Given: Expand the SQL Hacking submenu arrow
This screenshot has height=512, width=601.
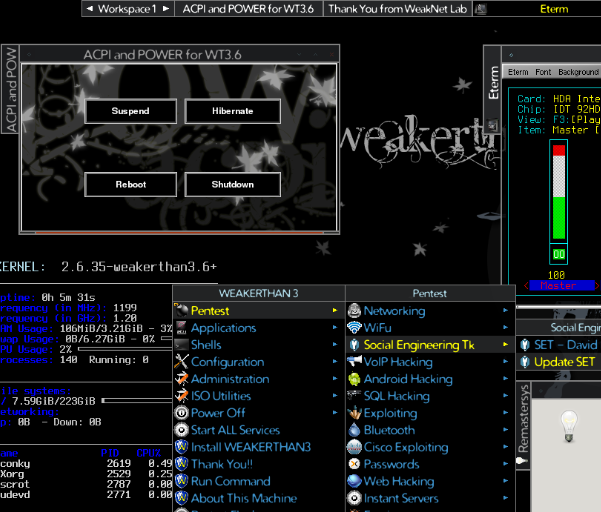Looking at the screenshot, I should click(506, 396).
